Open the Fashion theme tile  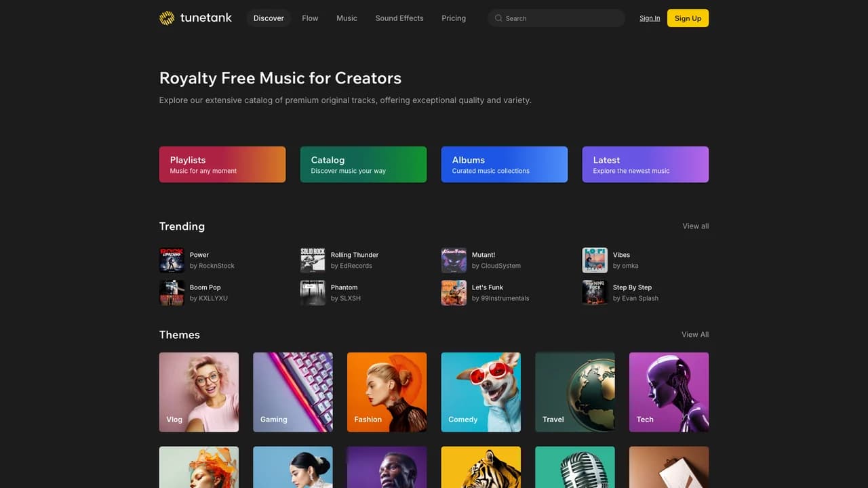387,392
